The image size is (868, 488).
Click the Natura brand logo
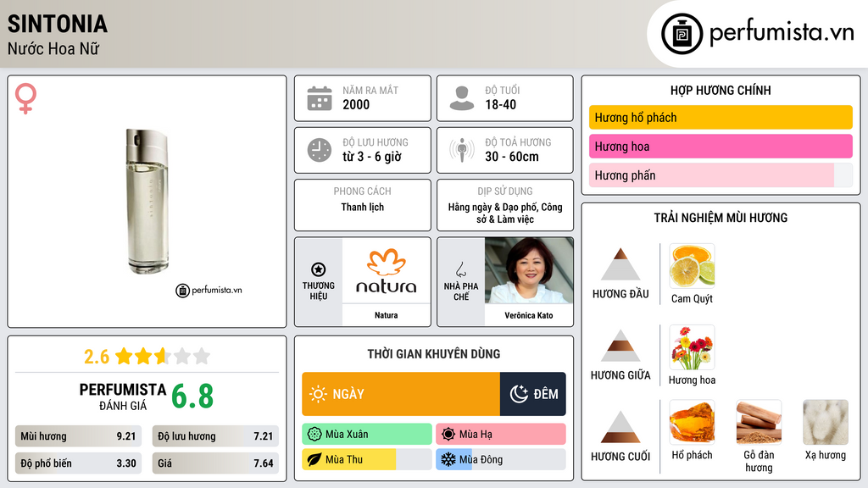[x=386, y=270]
